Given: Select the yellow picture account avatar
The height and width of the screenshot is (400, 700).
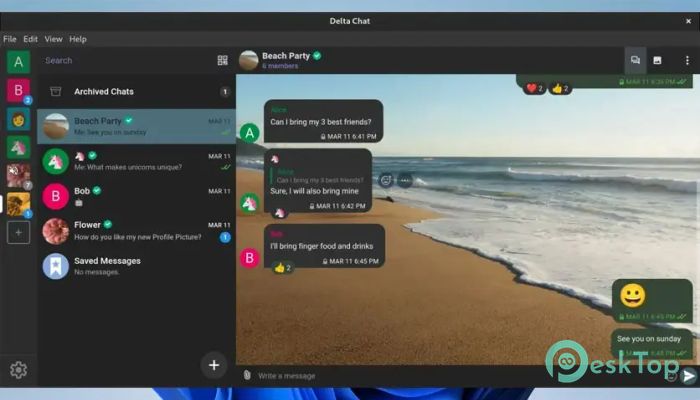Looking at the screenshot, I should click(x=18, y=204).
